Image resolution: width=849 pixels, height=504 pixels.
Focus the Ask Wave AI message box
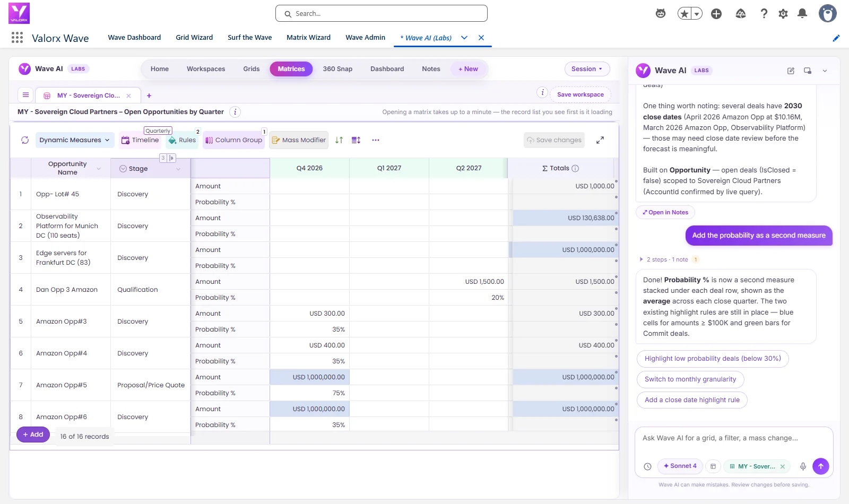pos(734,438)
